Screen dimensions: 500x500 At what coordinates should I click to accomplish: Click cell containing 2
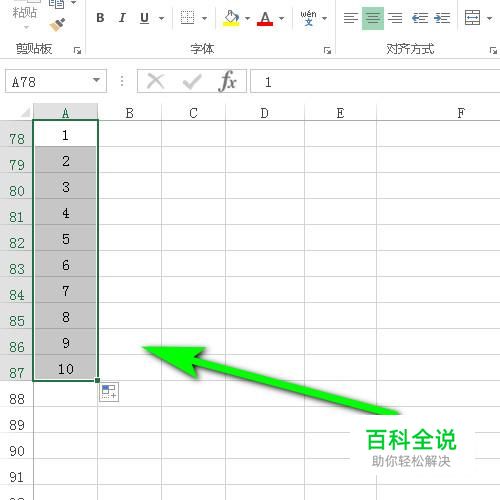[65, 160]
